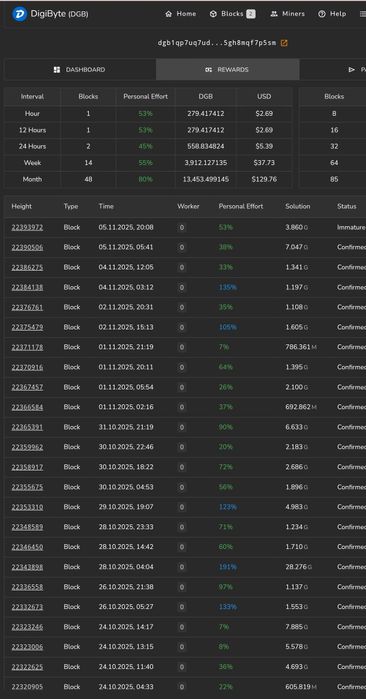Open block height 22370916
Screen dimensions: 366x699
click(27, 367)
